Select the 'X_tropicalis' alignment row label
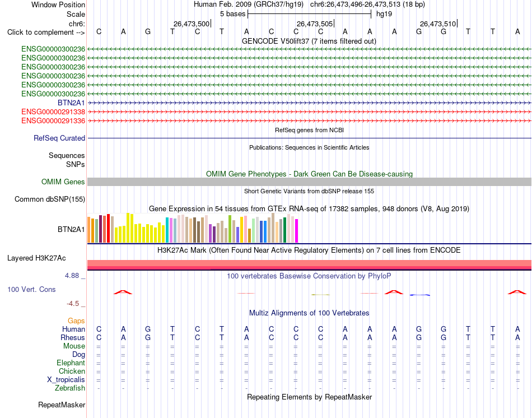The height and width of the screenshot is (418, 532). click(66, 380)
